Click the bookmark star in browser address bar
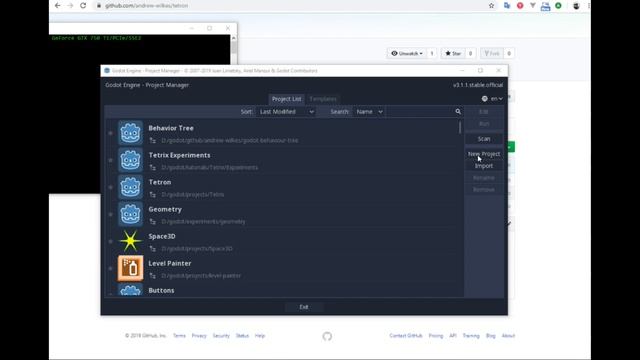This screenshot has width=640, height=360. [491, 6]
